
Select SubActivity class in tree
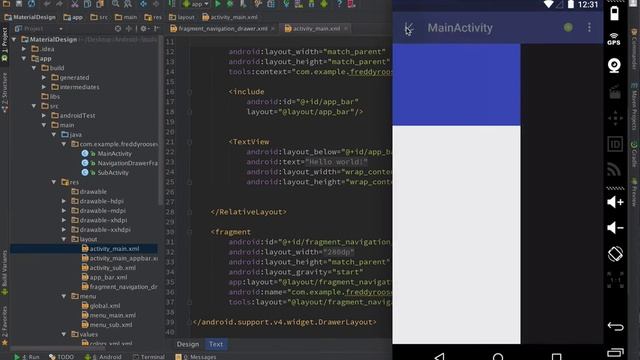click(105, 173)
